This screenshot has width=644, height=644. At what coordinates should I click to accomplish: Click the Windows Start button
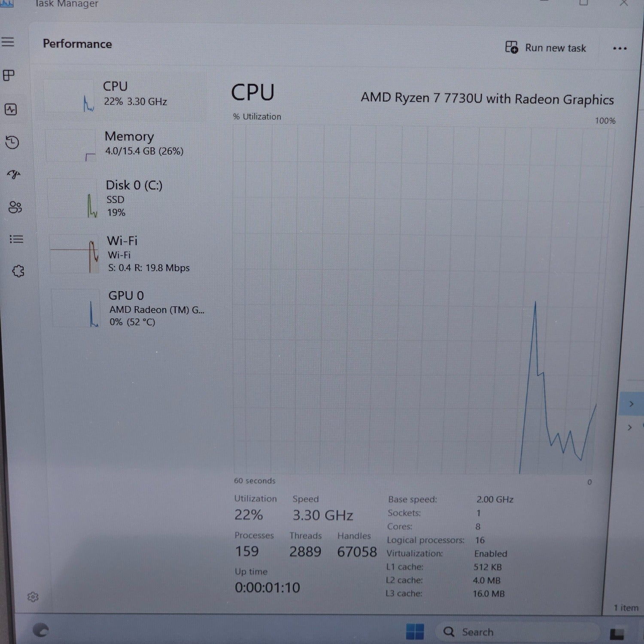click(415, 632)
